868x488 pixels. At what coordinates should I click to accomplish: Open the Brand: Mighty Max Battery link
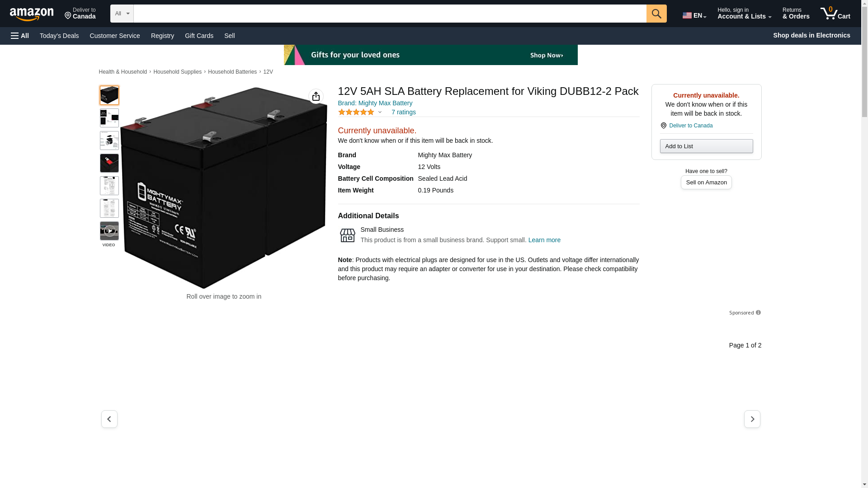(375, 103)
